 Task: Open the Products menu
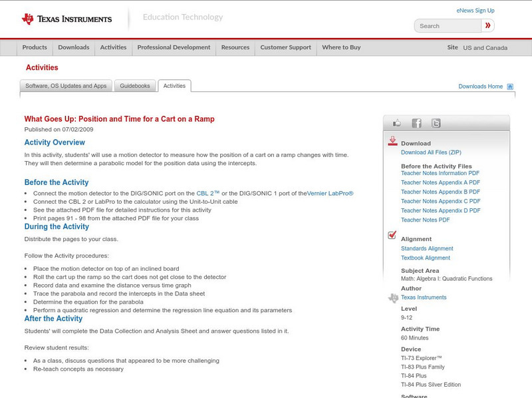(35, 47)
